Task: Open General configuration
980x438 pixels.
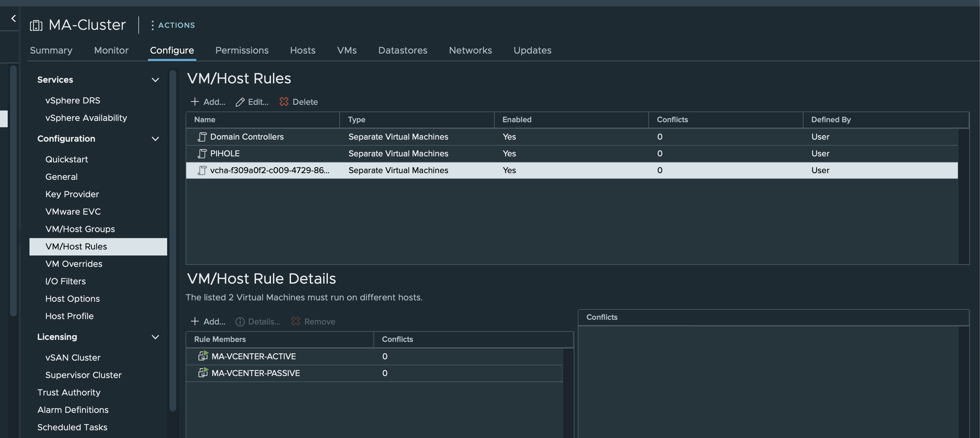Action: click(61, 177)
